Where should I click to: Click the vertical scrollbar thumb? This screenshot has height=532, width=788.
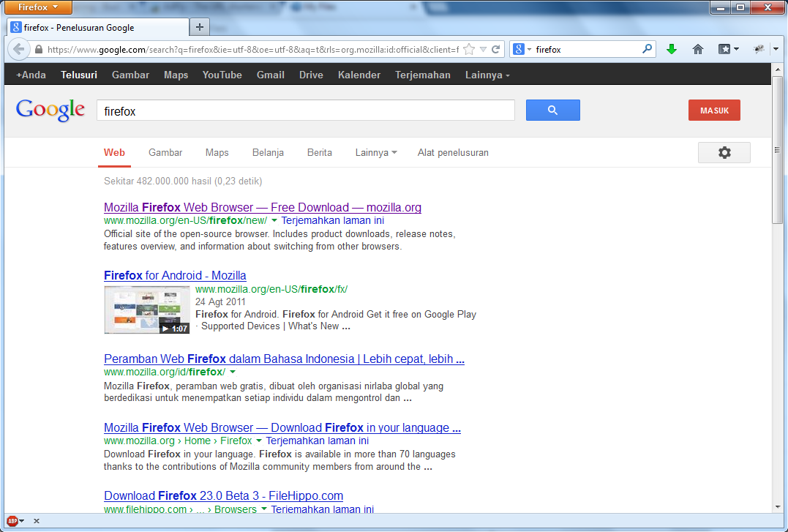777,150
